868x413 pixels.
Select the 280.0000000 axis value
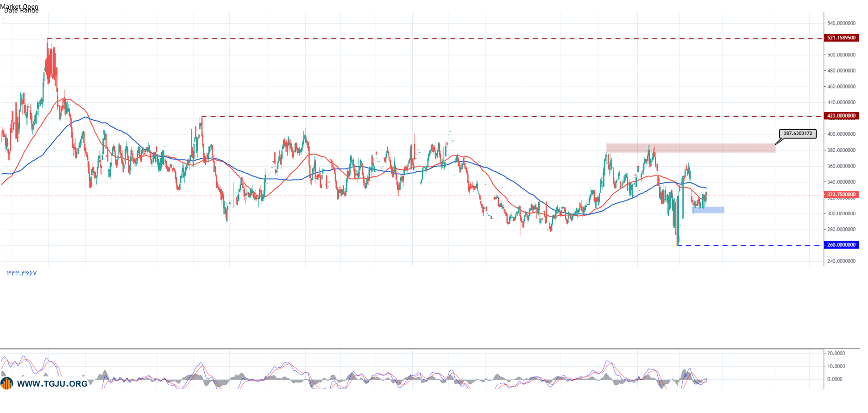(x=841, y=230)
